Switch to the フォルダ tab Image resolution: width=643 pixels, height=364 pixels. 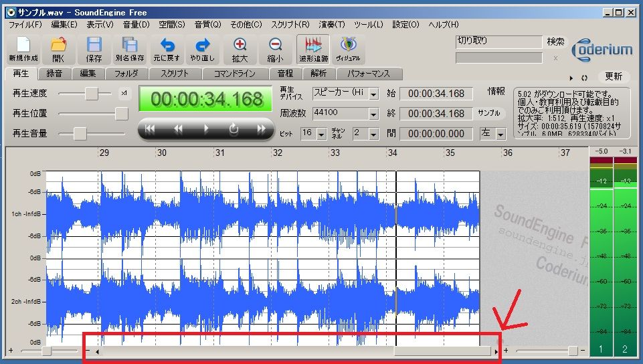coord(126,74)
